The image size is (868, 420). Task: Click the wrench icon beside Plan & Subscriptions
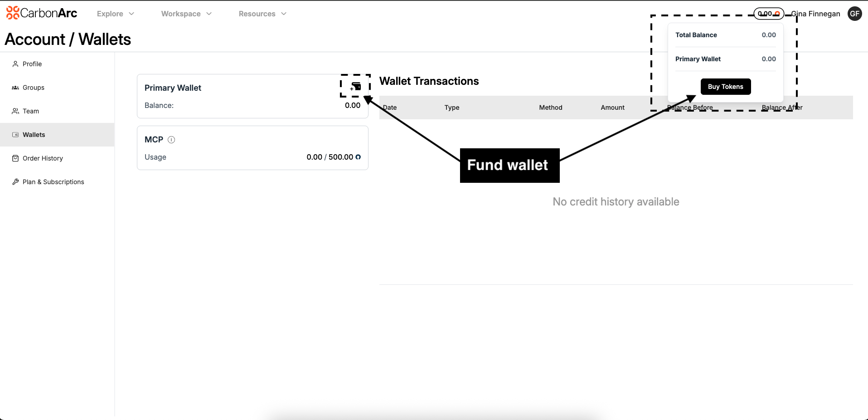coord(15,181)
